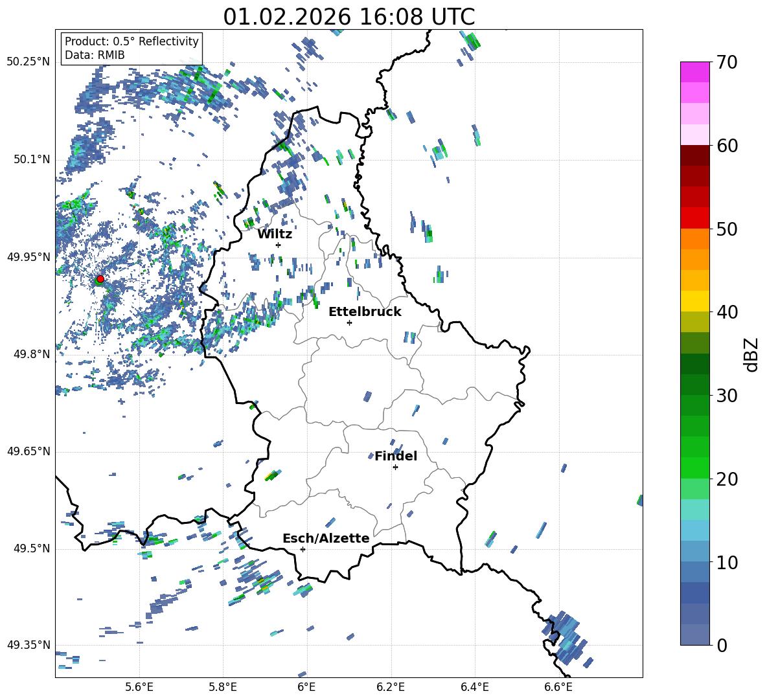Image resolution: width=767 pixels, height=700 pixels.
Task: Click the cross marker below Wiltz
Action: click(x=279, y=245)
